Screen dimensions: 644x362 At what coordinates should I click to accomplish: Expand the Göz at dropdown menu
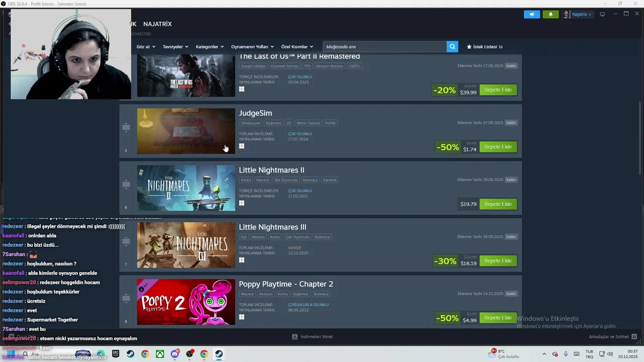click(x=146, y=47)
